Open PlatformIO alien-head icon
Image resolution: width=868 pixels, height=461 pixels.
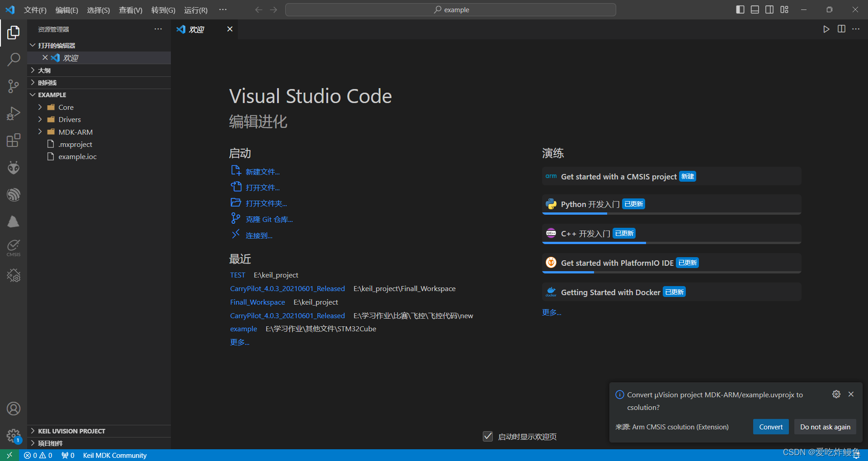(14, 168)
